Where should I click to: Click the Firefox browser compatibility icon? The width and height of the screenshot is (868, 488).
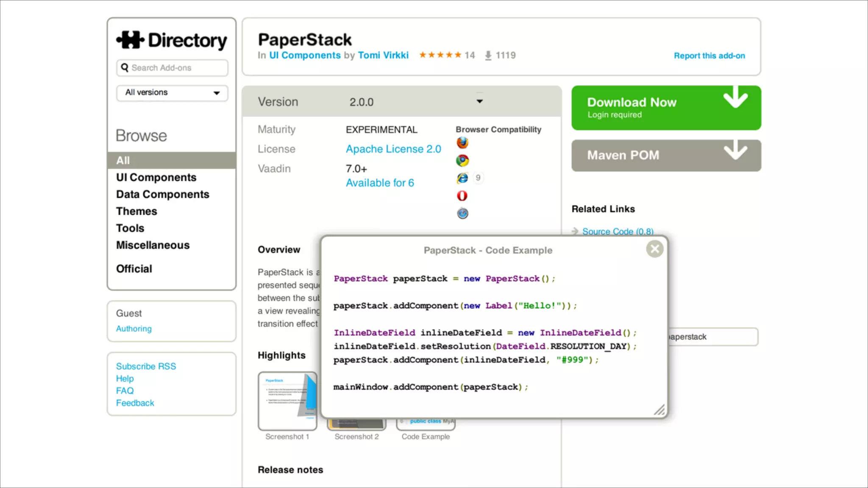coord(462,143)
